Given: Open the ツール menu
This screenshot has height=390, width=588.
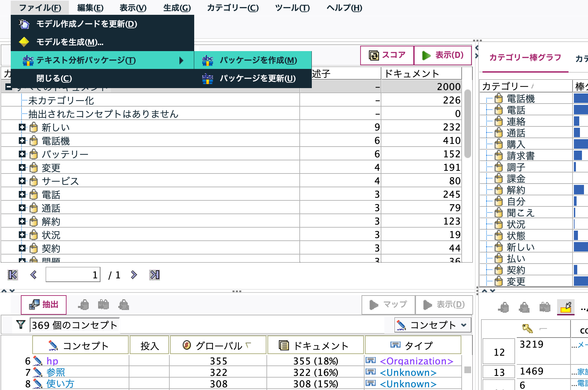Looking at the screenshot, I should [x=292, y=8].
